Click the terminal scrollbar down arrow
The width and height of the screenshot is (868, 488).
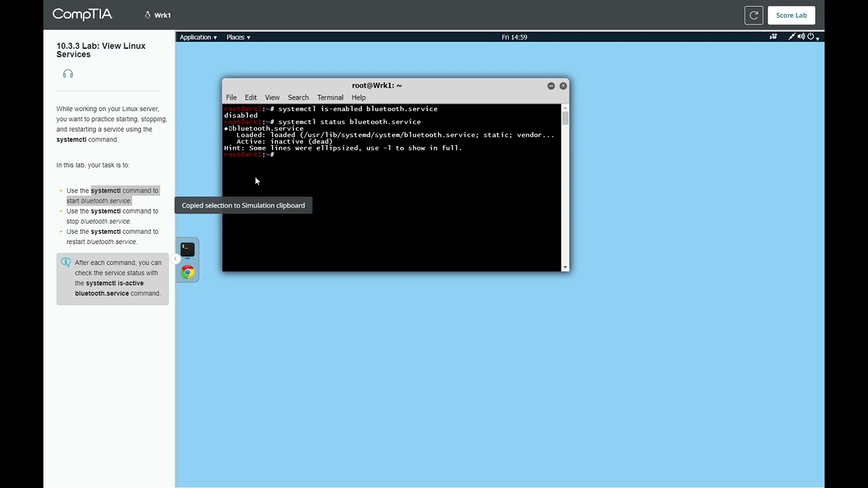point(565,268)
